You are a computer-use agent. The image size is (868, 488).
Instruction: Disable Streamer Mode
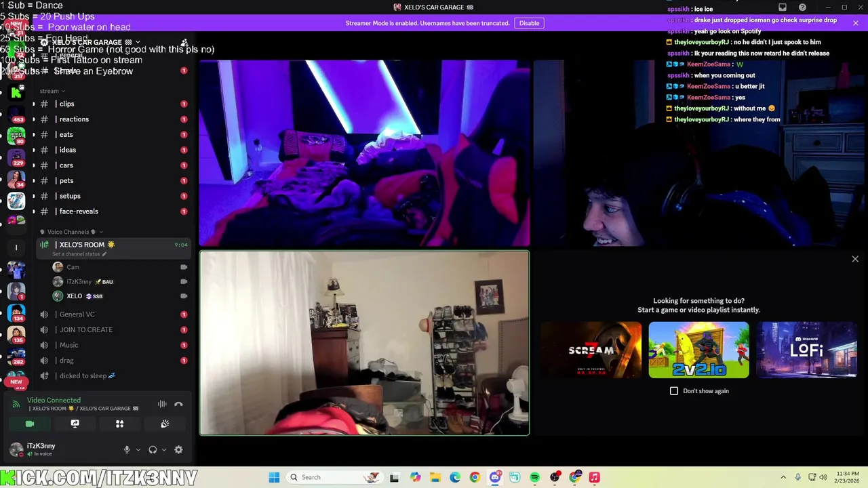(529, 23)
